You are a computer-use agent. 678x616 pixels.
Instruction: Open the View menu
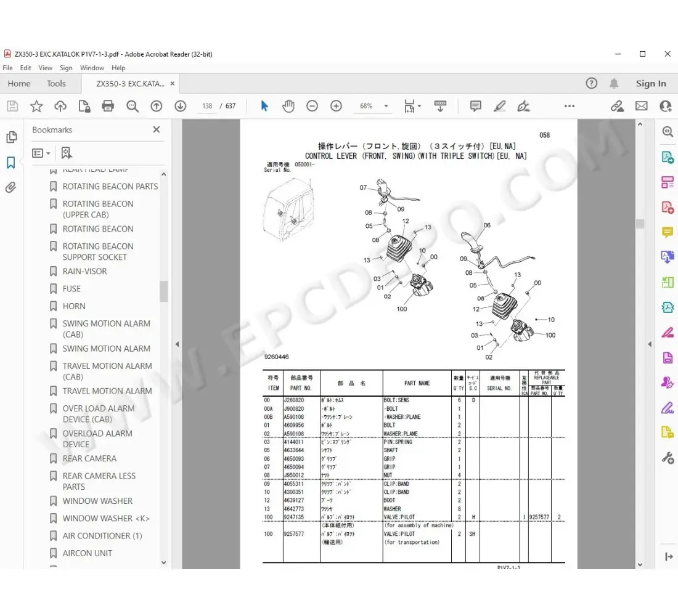(x=46, y=68)
